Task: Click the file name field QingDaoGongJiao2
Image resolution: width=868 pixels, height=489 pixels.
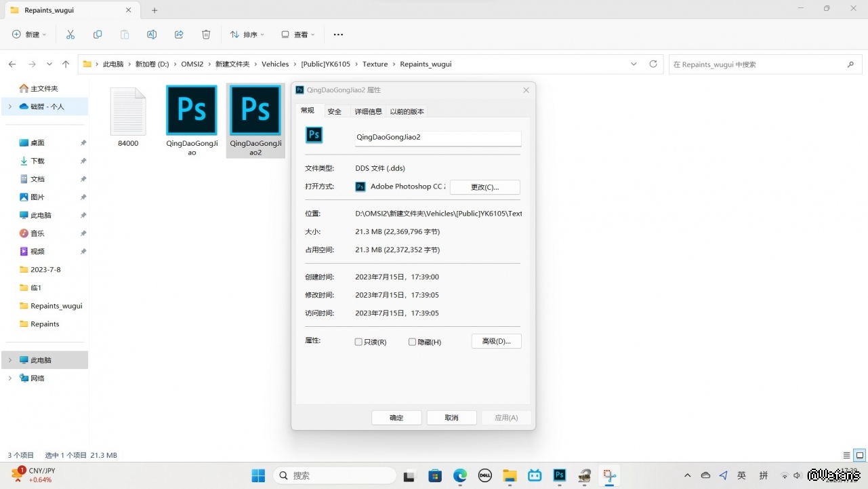Action: 438,138
